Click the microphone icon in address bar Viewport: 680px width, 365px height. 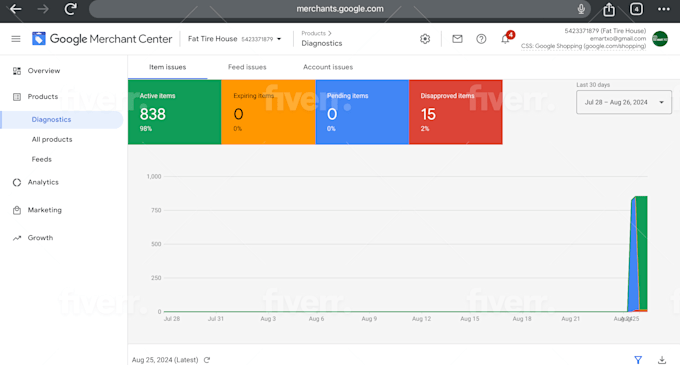click(x=581, y=9)
